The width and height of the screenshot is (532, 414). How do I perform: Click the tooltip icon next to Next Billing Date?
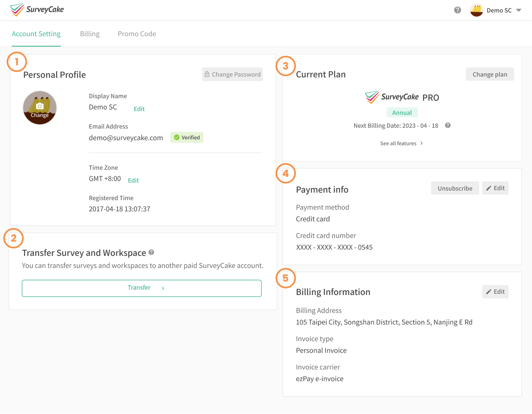pyautogui.click(x=448, y=125)
